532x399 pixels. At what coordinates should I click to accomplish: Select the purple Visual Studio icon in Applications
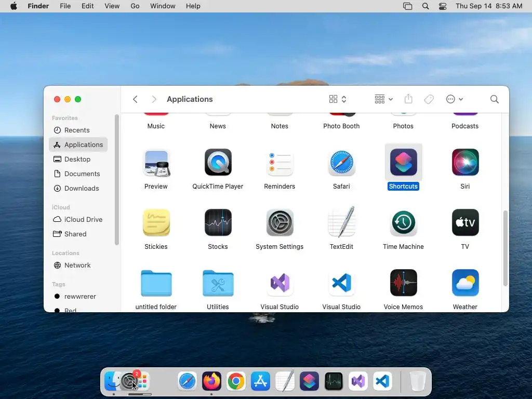point(280,283)
